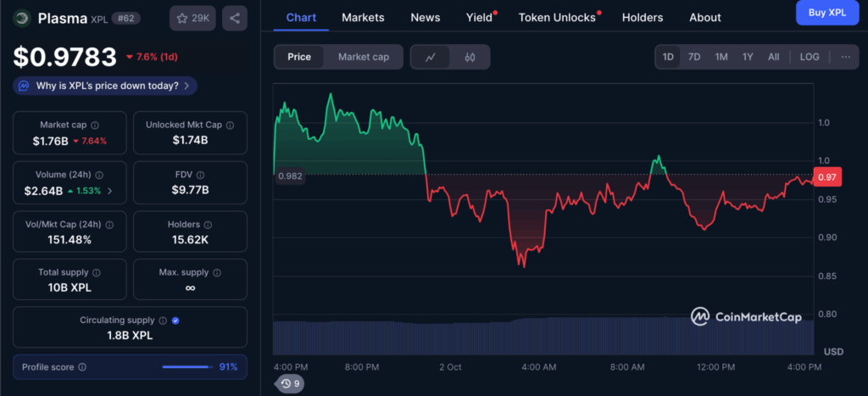
Task: Select the candlestick chart icon
Action: coord(470,57)
